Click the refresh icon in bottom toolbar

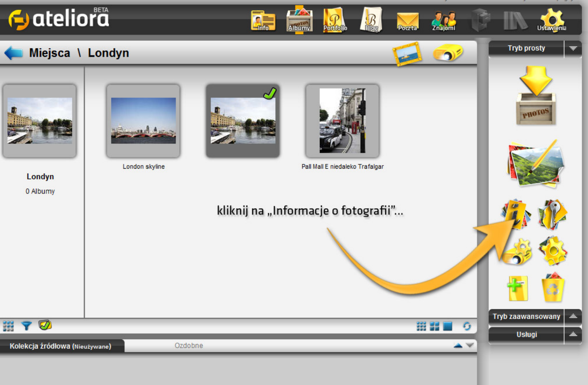click(x=467, y=326)
